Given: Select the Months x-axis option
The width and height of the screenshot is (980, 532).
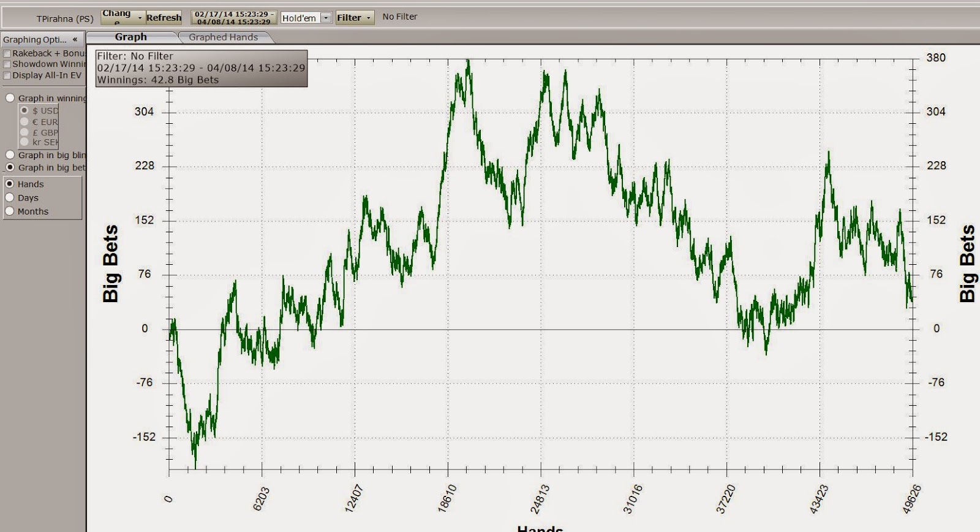Looking at the screenshot, I should 10,211.
